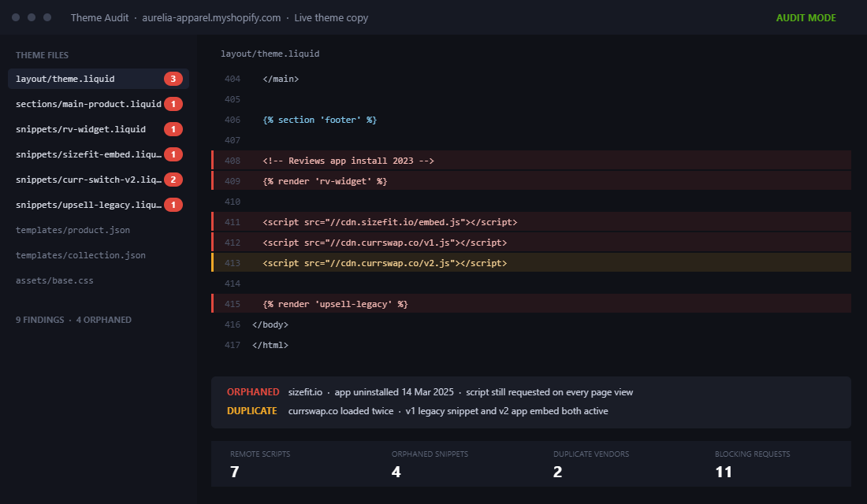Click the 4 ORPHANED summary in sidebar
This screenshot has width=867, height=504.
point(104,320)
